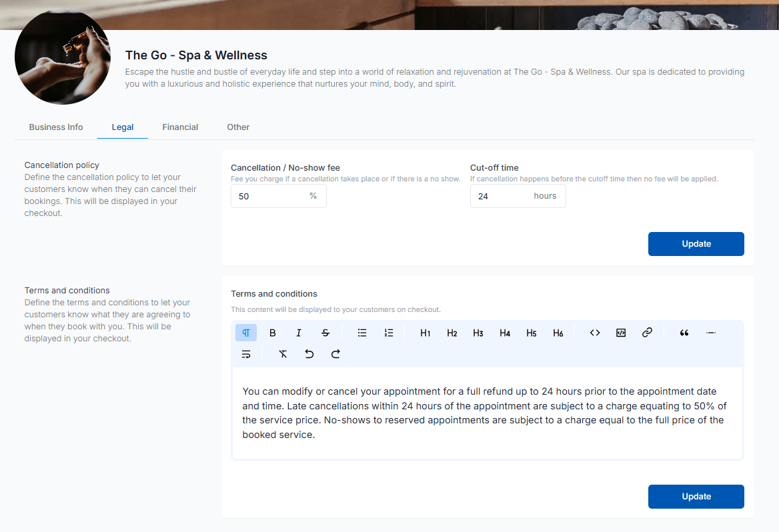
Task: Open the Business Info tab
Action: tap(55, 127)
